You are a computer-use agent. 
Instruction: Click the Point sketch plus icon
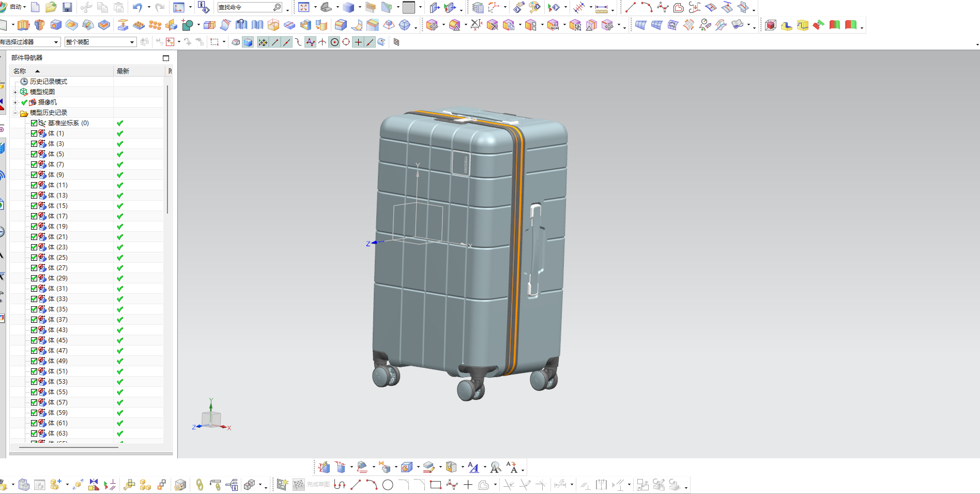(x=468, y=485)
